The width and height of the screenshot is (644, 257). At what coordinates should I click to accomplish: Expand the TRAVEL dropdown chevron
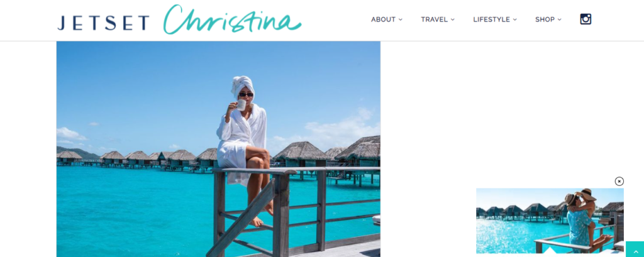coord(453,19)
